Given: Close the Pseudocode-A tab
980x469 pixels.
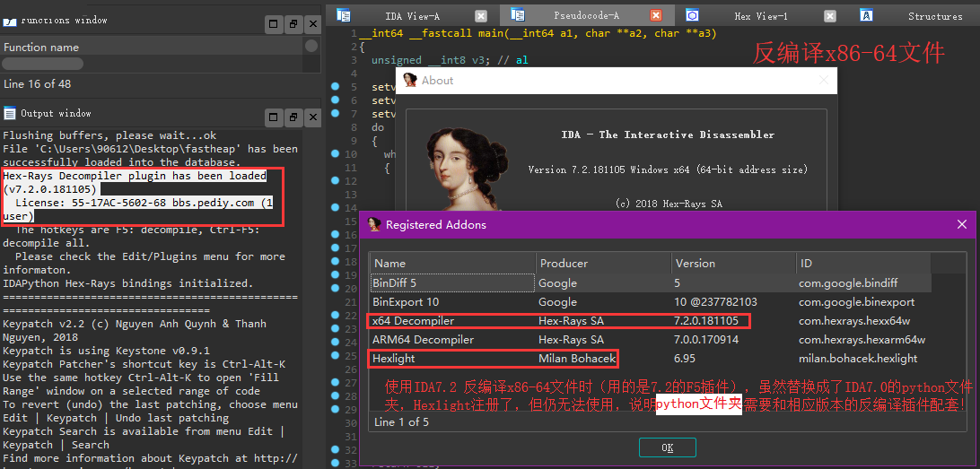Looking at the screenshot, I should (x=656, y=15).
